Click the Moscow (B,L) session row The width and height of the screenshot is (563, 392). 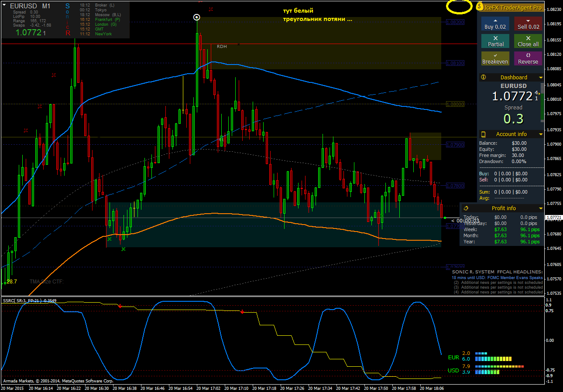click(x=101, y=15)
